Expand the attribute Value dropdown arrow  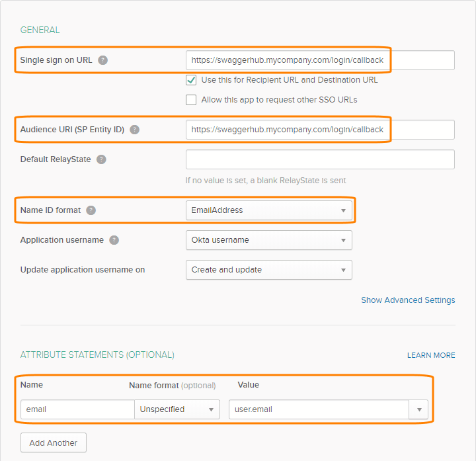coord(418,409)
